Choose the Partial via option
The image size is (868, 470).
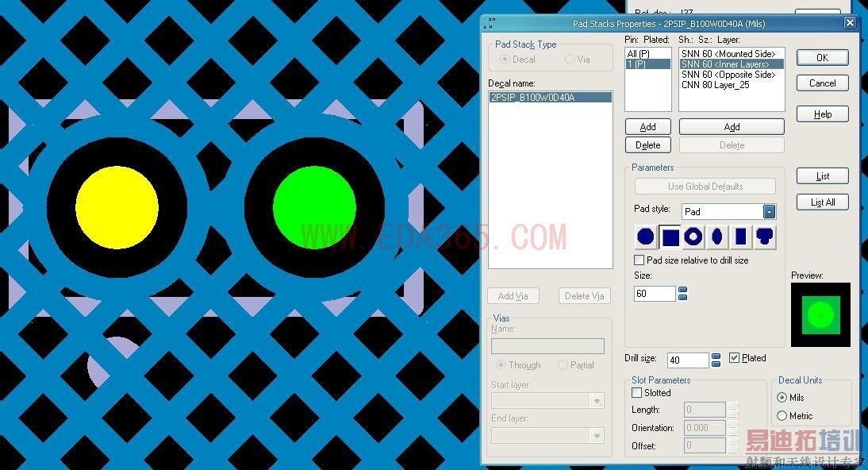click(x=563, y=364)
